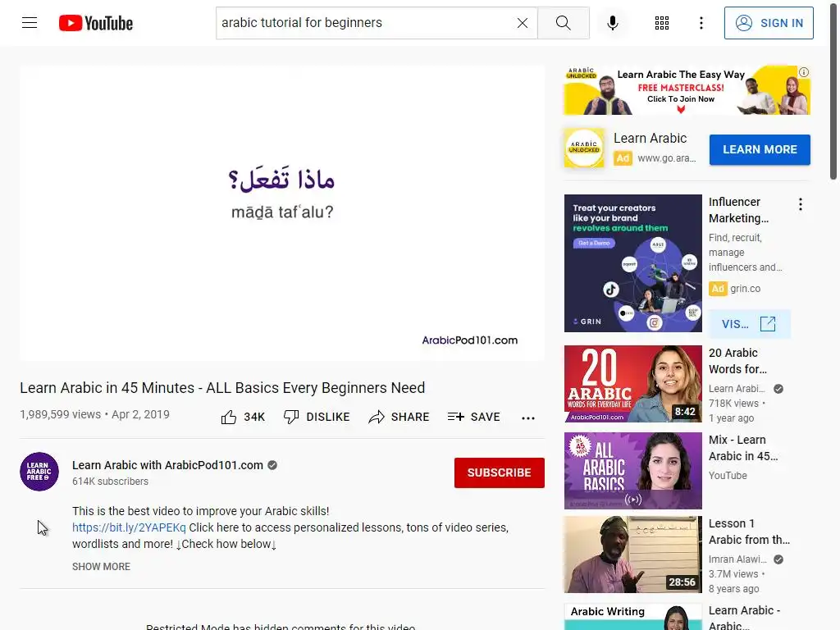Open the YouTube apps grid icon

[x=662, y=23]
